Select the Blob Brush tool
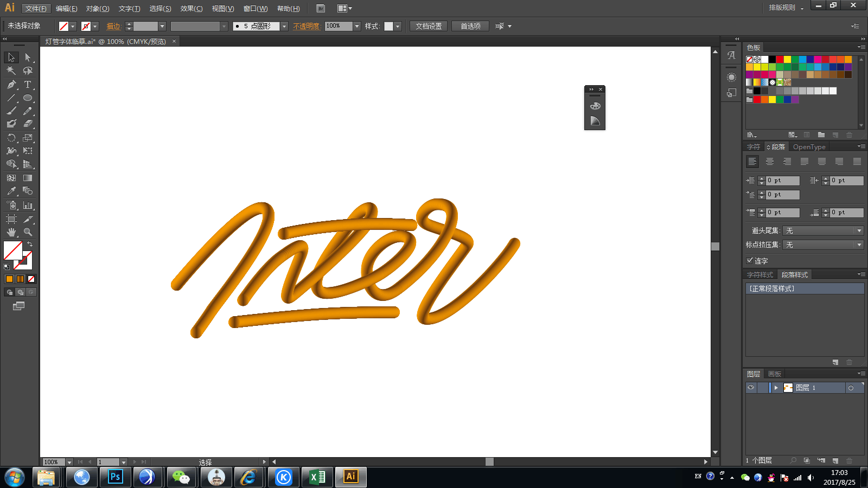868x488 pixels. pos(11,124)
